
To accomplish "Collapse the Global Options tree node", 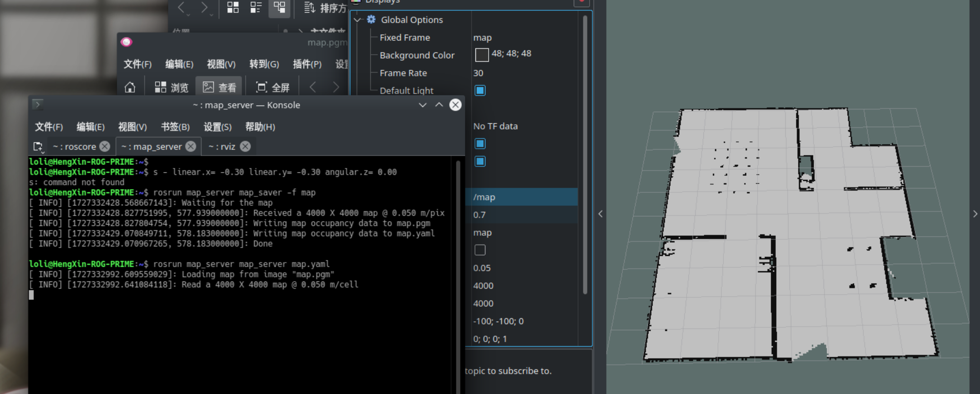I will (358, 20).
